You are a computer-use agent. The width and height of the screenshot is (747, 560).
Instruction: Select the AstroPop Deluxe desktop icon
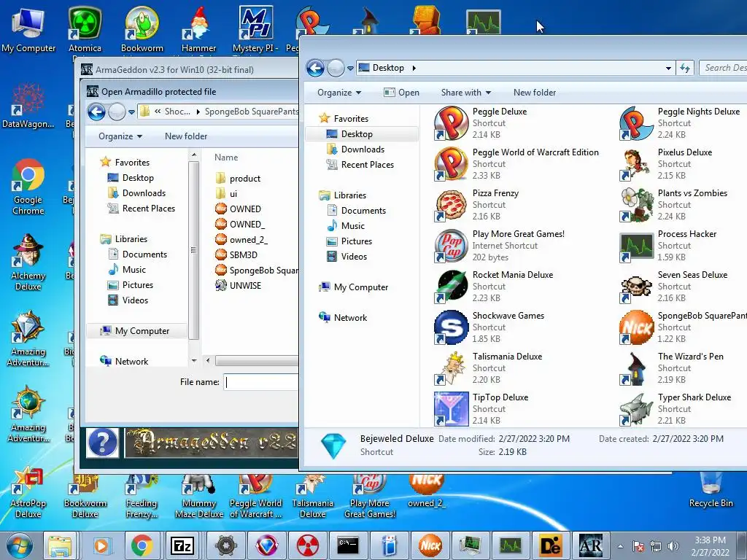coord(28,492)
